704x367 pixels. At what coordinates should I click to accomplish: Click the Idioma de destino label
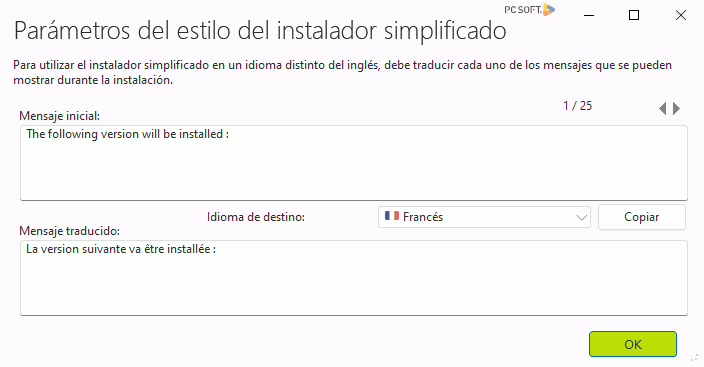(256, 217)
